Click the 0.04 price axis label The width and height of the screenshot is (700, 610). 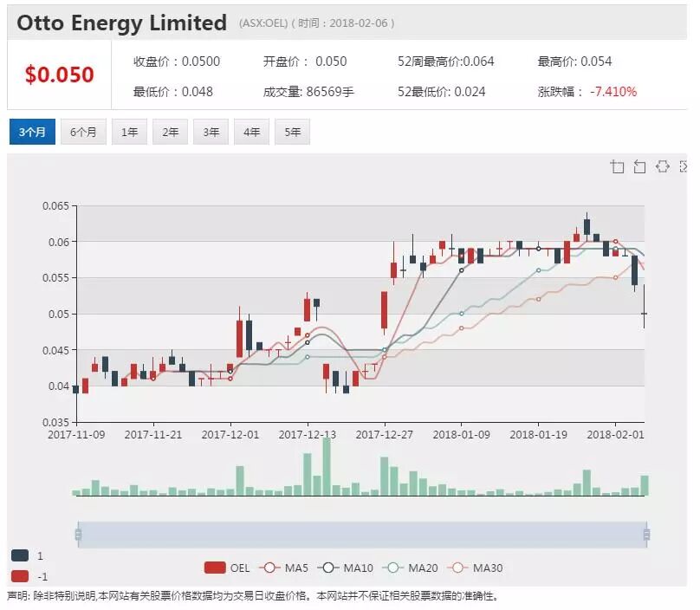(59, 386)
